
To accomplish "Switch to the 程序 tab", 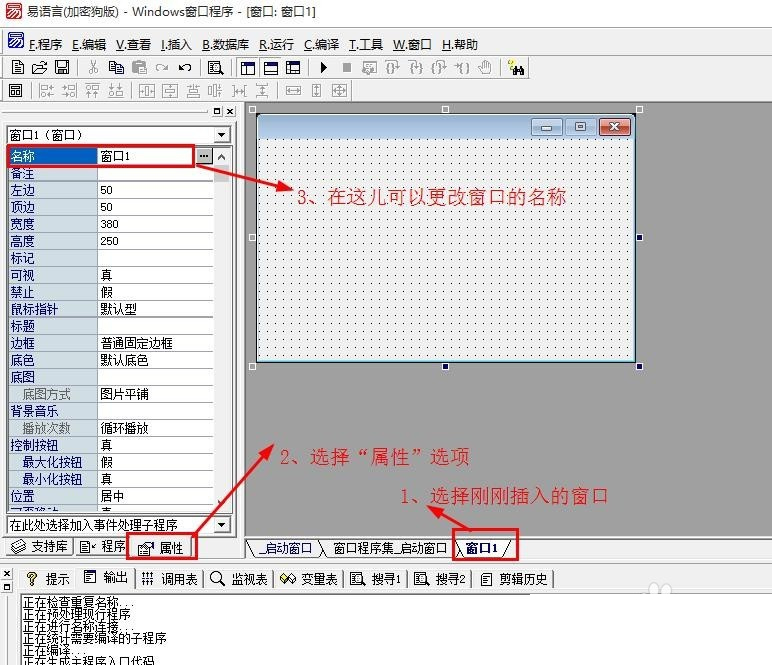I will [102, 546].
